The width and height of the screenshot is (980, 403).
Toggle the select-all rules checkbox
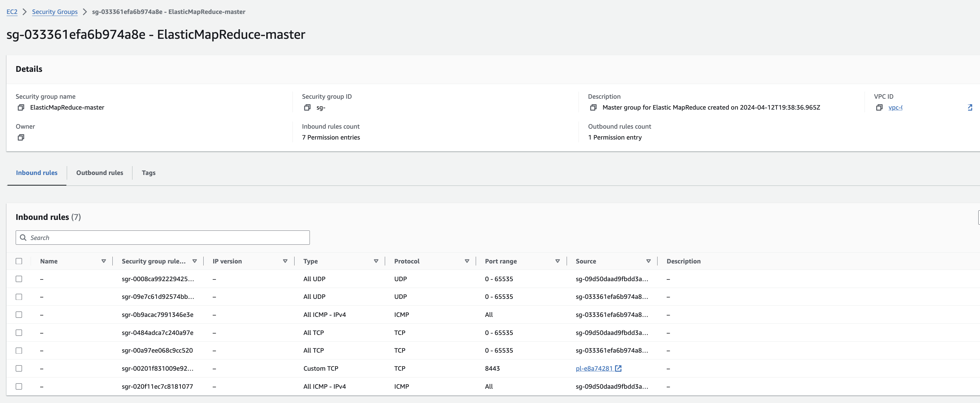pyautogui.click(x=19, y=261)
